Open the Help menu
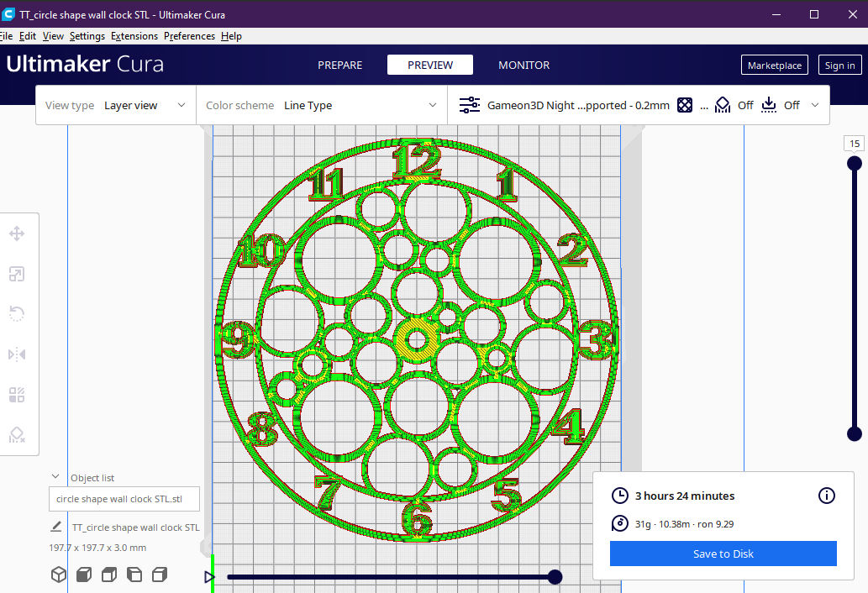The image size is (868, 593). (x=231, y=36)
